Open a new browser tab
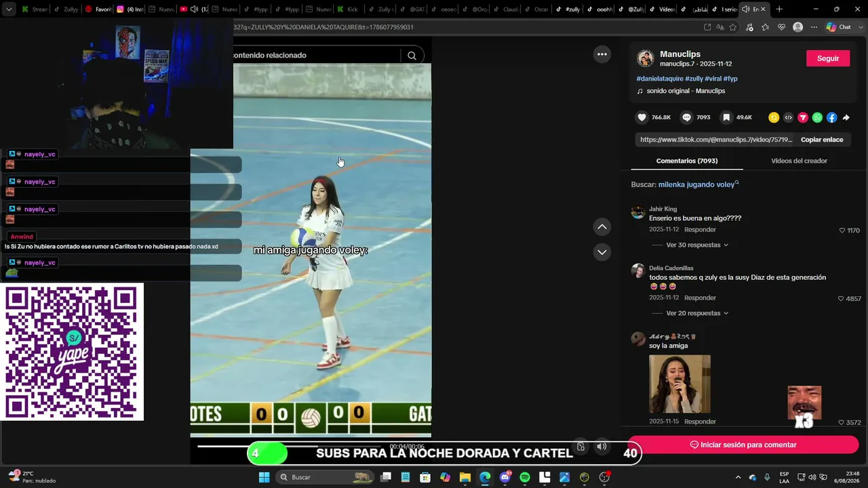The width and height of the screenshot is (868, 488). click(x=779, y=9)
